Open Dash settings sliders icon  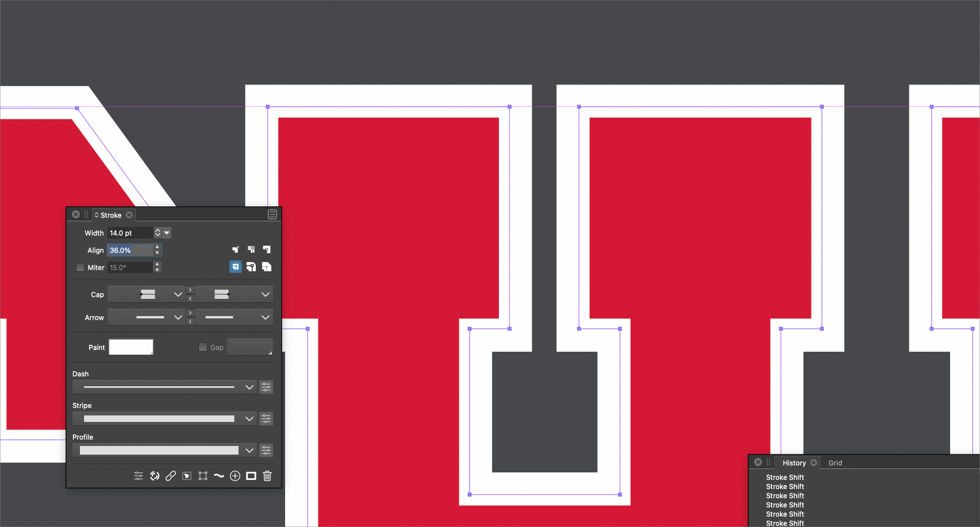pos(266,387)
